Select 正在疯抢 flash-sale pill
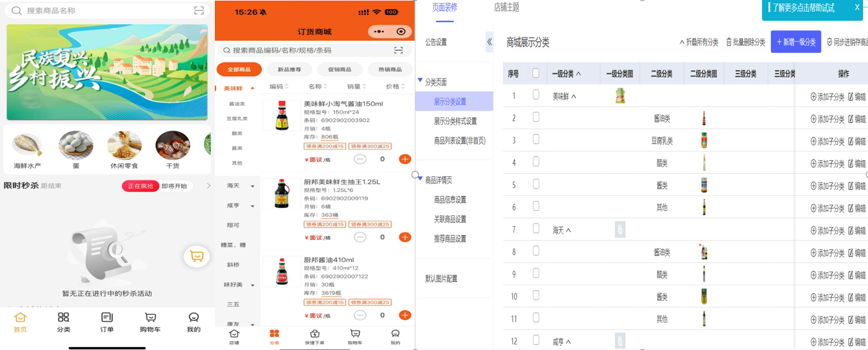Screen dimensions: 868x350 (141, 186)
